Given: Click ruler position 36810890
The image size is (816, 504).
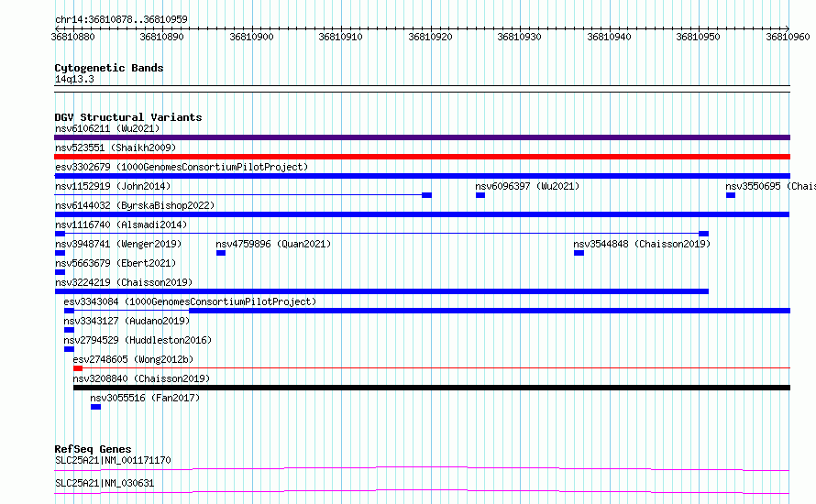Looking at the screenshot, I should [x=162, y=37].
